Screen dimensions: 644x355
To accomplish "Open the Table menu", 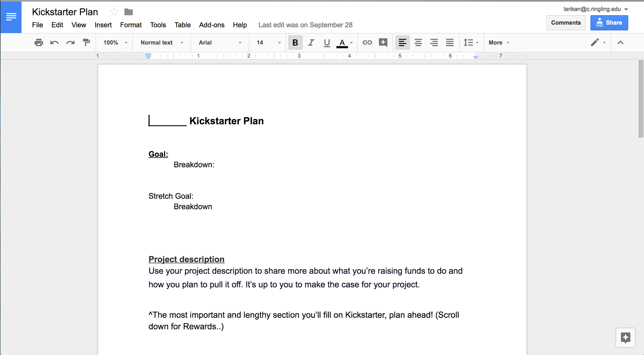I will 182,25.
